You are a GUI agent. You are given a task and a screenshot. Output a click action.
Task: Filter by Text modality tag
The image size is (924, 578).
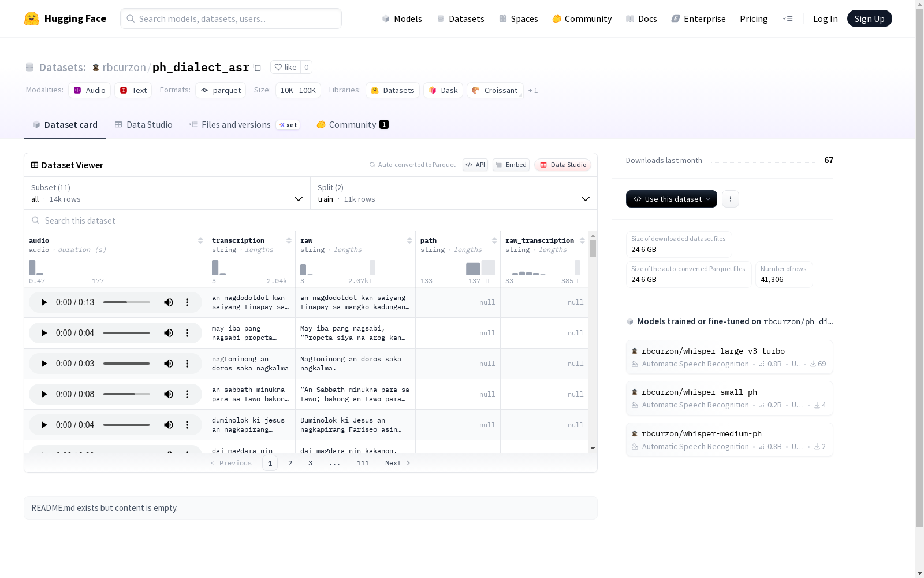coord(133,90)
